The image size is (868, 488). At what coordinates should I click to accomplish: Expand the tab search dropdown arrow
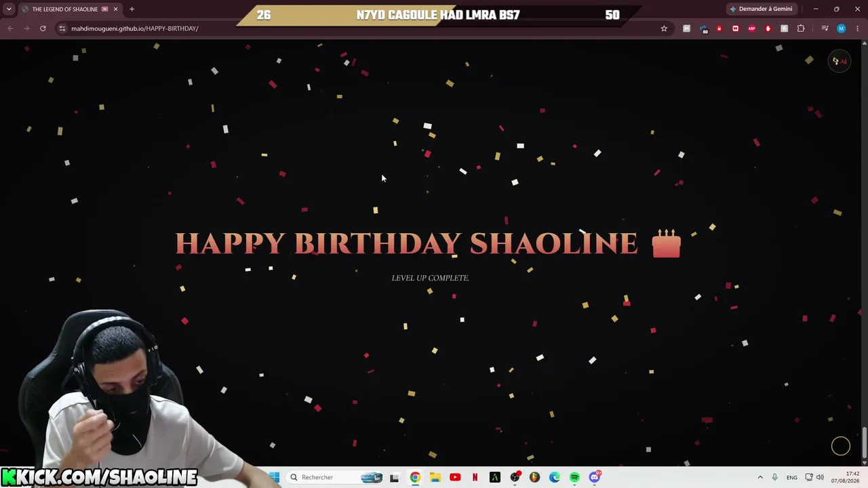click(x=9, y=9)
